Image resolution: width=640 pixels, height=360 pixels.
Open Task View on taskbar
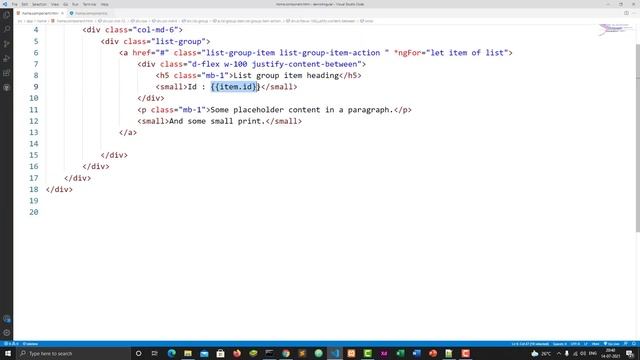click(155, 353)
